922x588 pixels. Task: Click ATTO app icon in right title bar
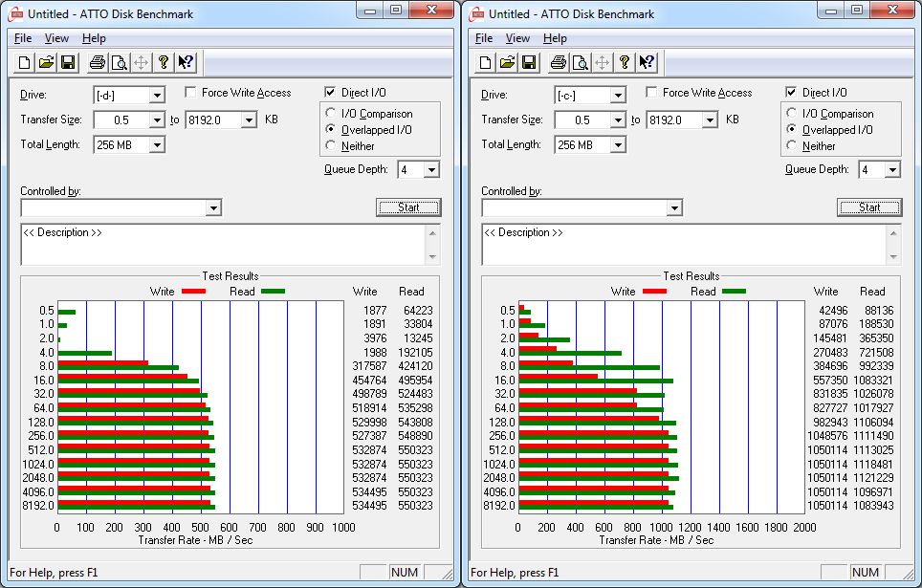(x=476, y=14)
